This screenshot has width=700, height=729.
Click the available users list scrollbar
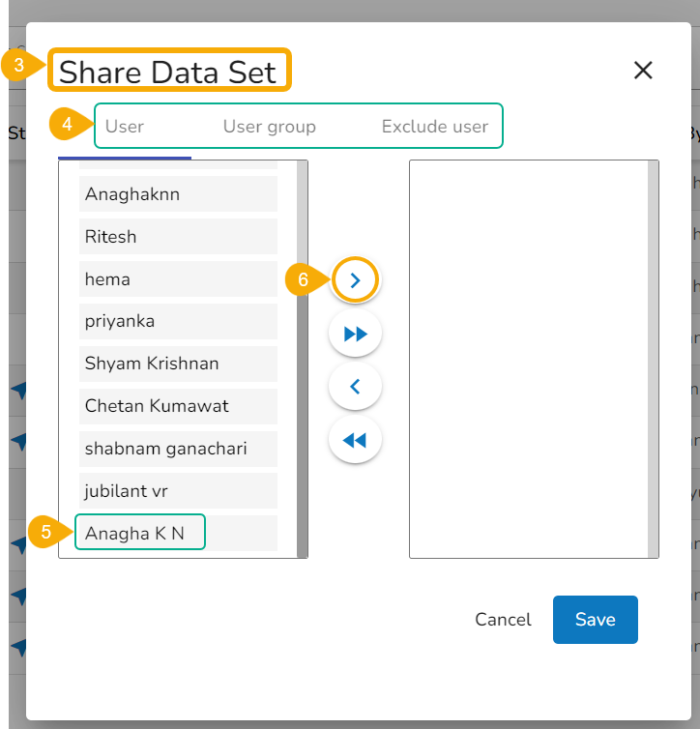(x=302, y=358)
